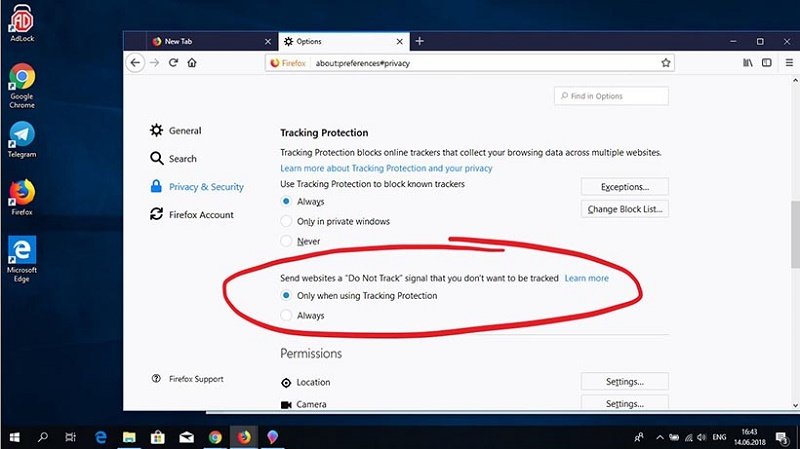The height and width of the screenshot is (449, 800).
Task: Click Change Block List button
Action: coord(624,209)
